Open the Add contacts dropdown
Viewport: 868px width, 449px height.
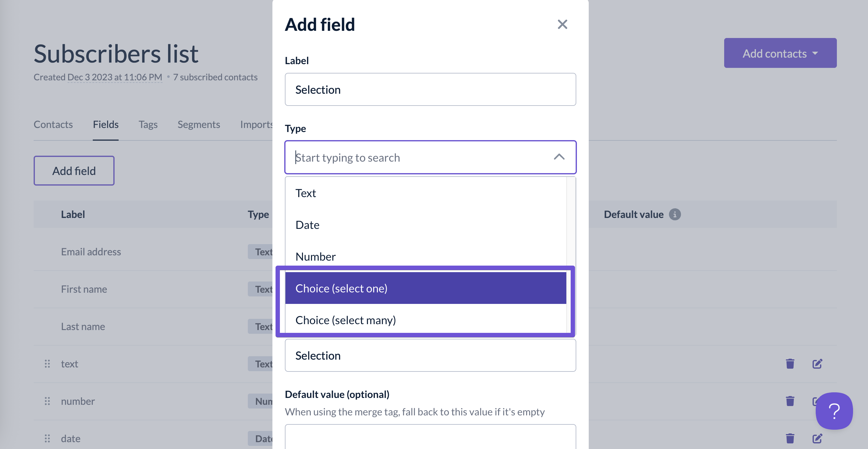(780, 53)
